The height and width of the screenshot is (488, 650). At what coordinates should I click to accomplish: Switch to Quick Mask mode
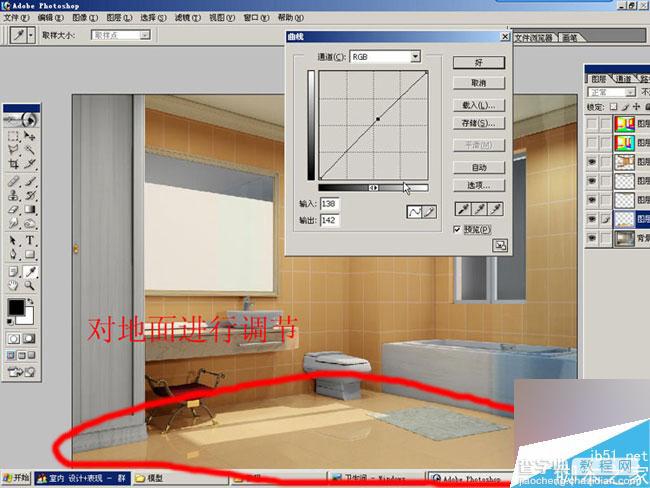point(29,339)
